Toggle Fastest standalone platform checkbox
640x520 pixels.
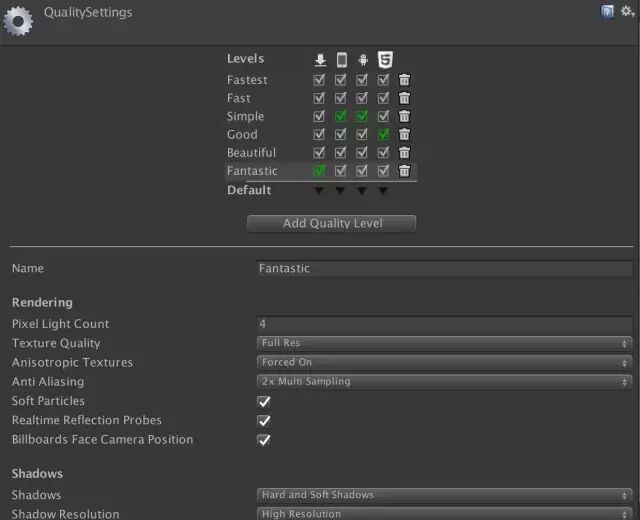point(319,80)
